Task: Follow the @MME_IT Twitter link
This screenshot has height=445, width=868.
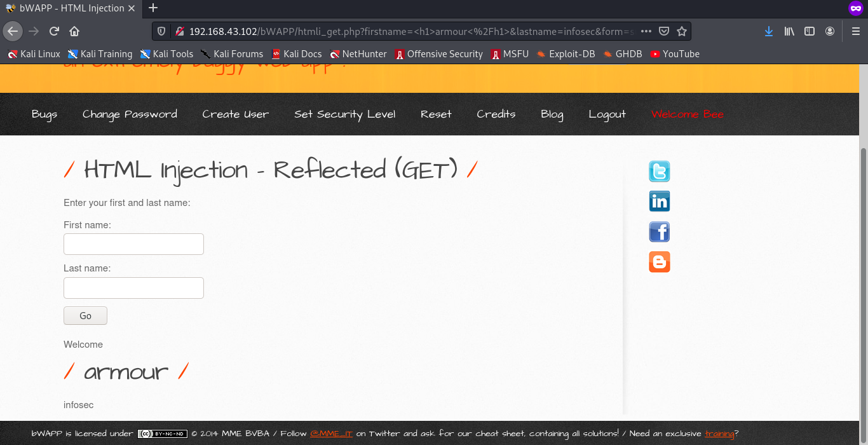Action: (331, 434)
